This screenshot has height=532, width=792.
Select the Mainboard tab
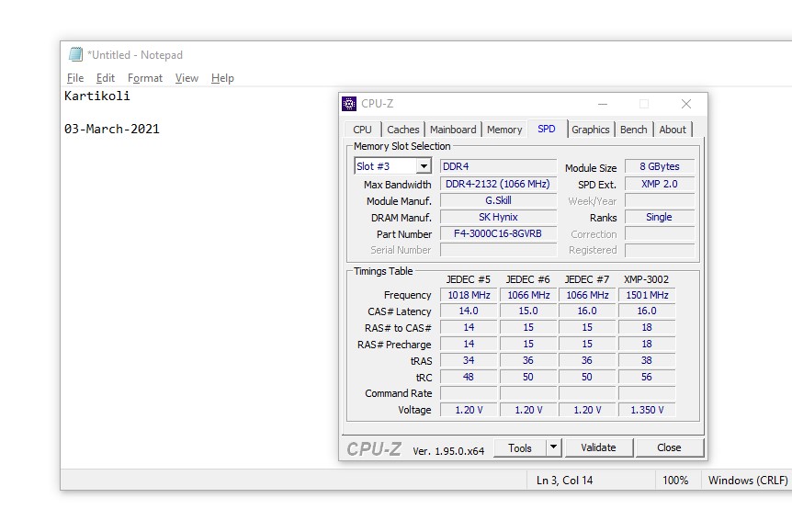(x=453, y=130)
